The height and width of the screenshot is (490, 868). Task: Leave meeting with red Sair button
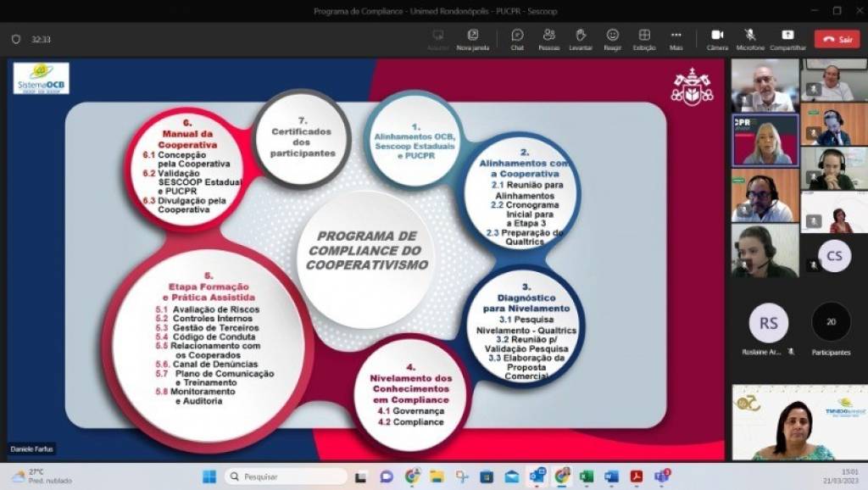click(x=837, y=39)
